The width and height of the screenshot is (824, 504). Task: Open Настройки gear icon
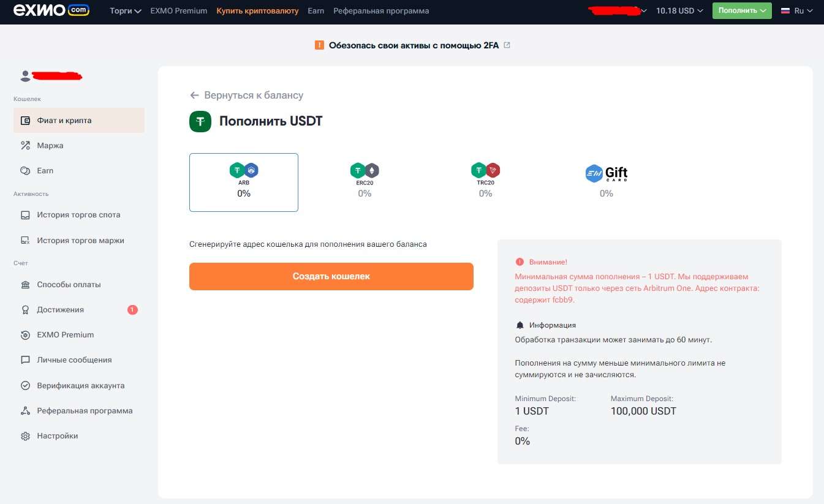tap(25, 436)
